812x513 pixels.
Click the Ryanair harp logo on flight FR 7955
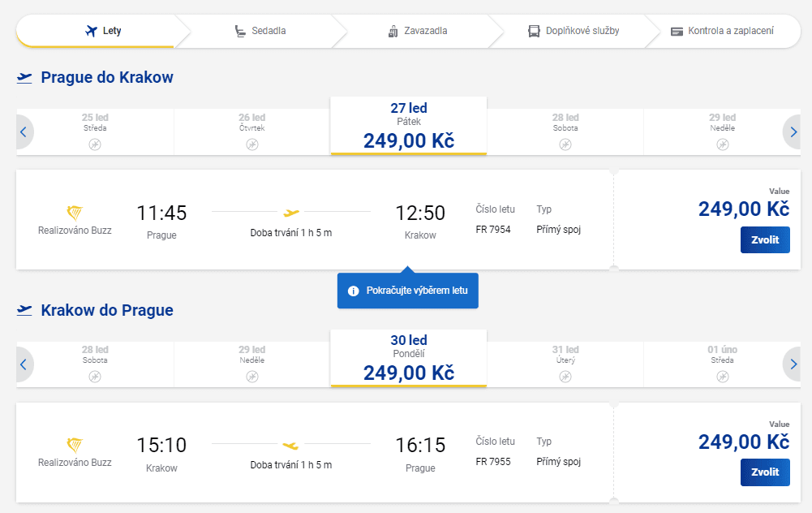pos(75,445)
